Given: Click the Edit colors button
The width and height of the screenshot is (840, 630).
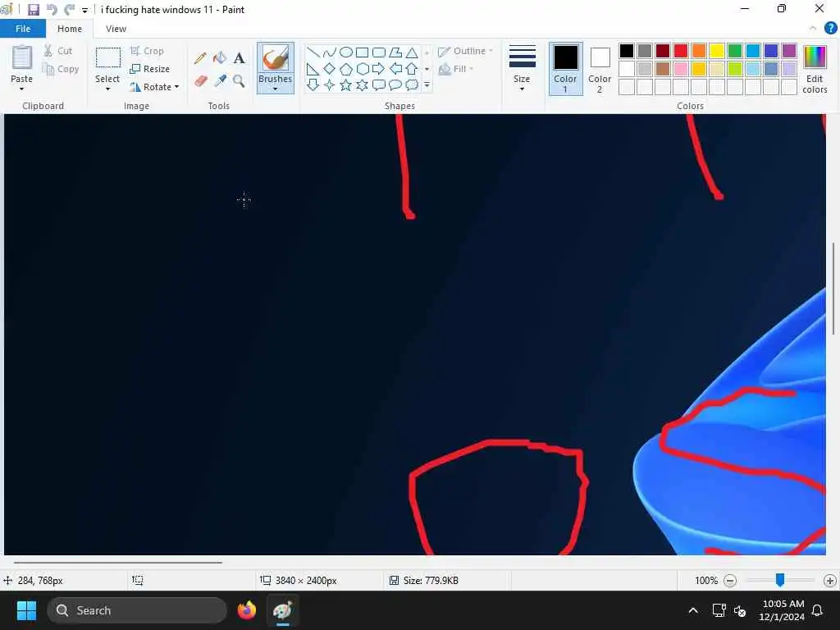Looking at the screenshot, I should click(815, 69).
